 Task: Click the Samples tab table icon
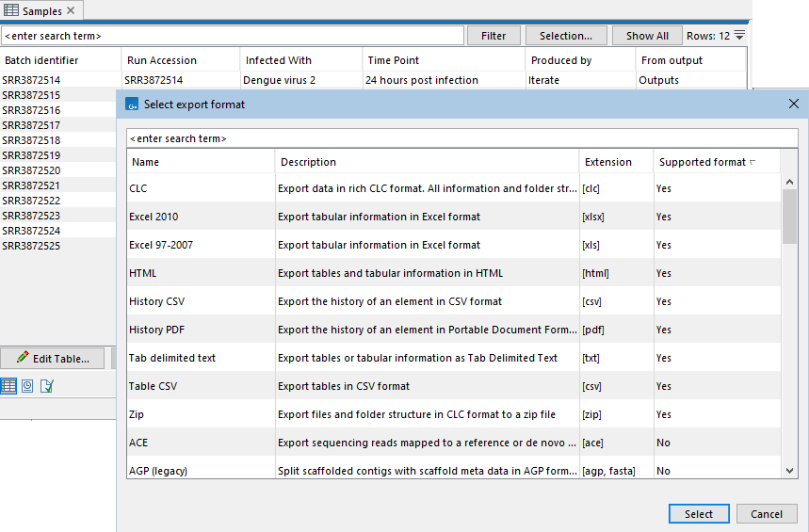point(12,10)
